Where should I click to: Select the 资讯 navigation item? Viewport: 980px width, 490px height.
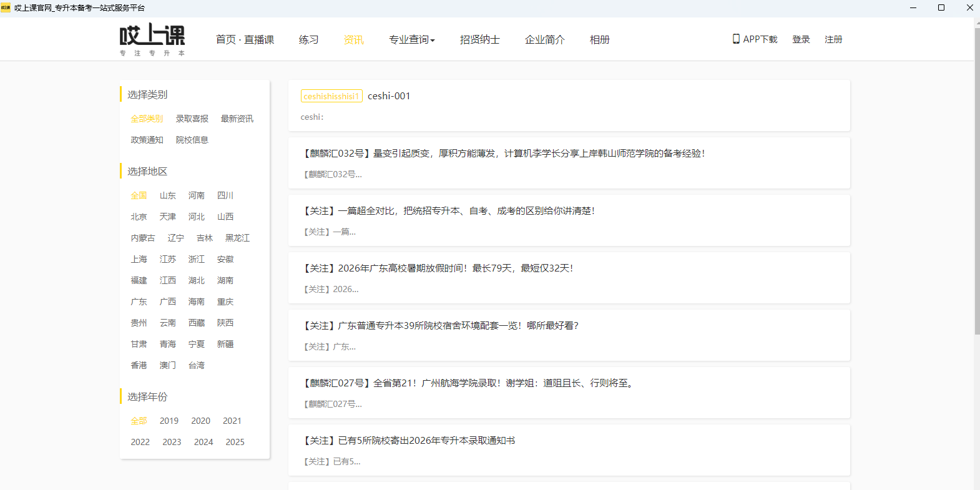(353, 39)
